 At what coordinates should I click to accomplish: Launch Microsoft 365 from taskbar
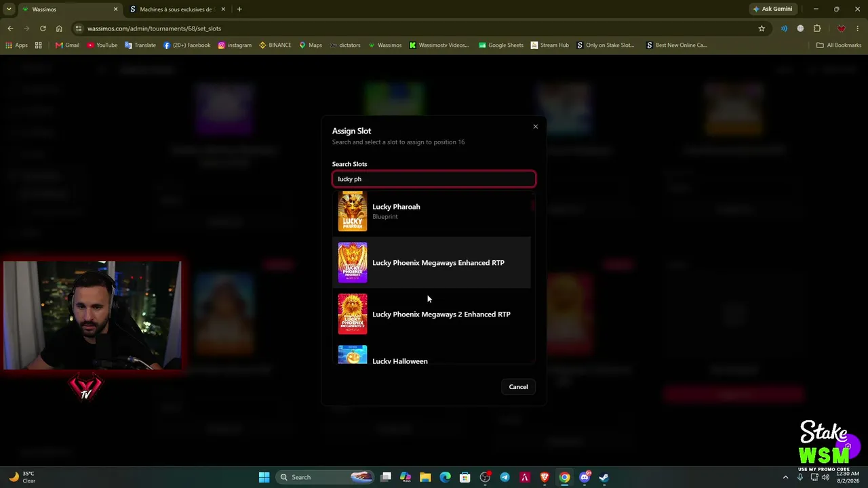[x=406, y=477]
